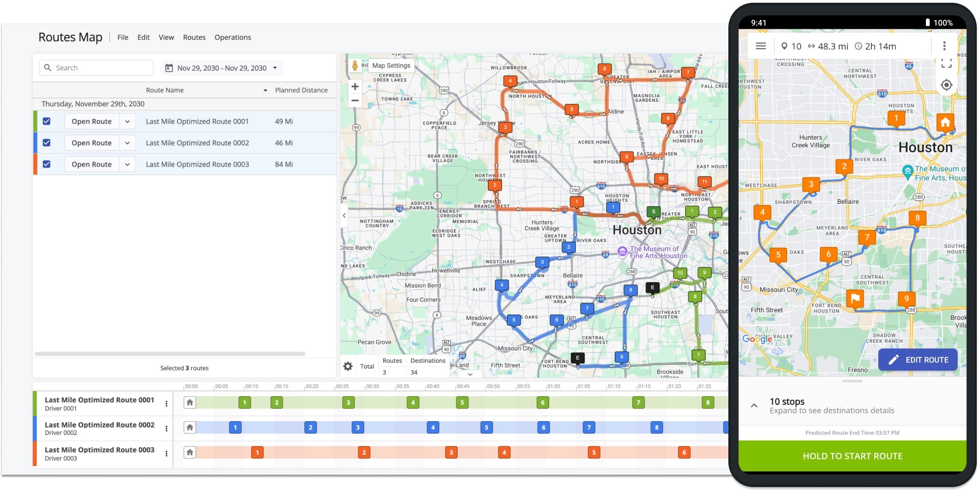Click the calendar icon beside date range

coord(169,68)
